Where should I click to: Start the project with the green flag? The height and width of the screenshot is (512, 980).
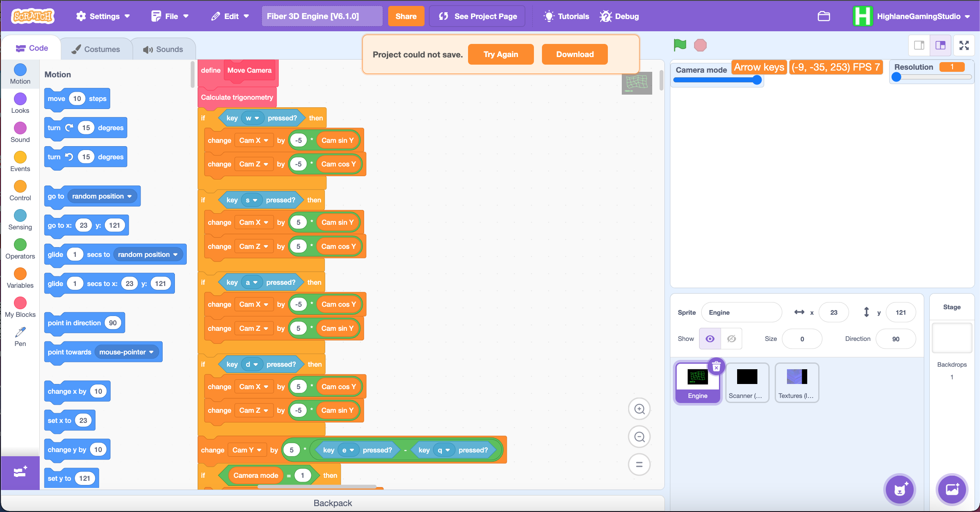pos(680,45)
